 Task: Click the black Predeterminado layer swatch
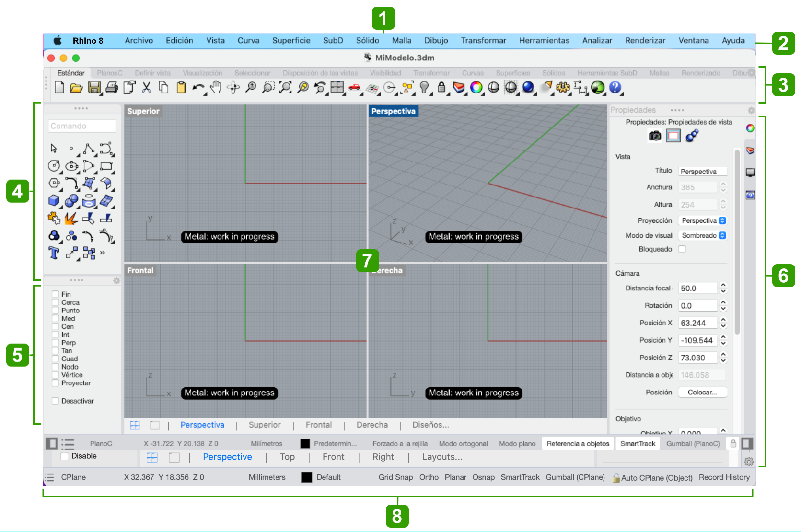[305, 444]
